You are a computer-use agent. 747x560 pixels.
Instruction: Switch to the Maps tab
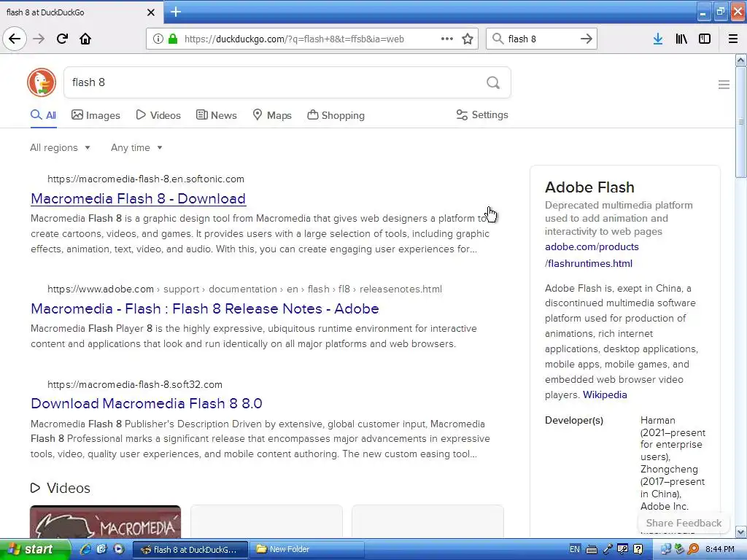point(271,115)
